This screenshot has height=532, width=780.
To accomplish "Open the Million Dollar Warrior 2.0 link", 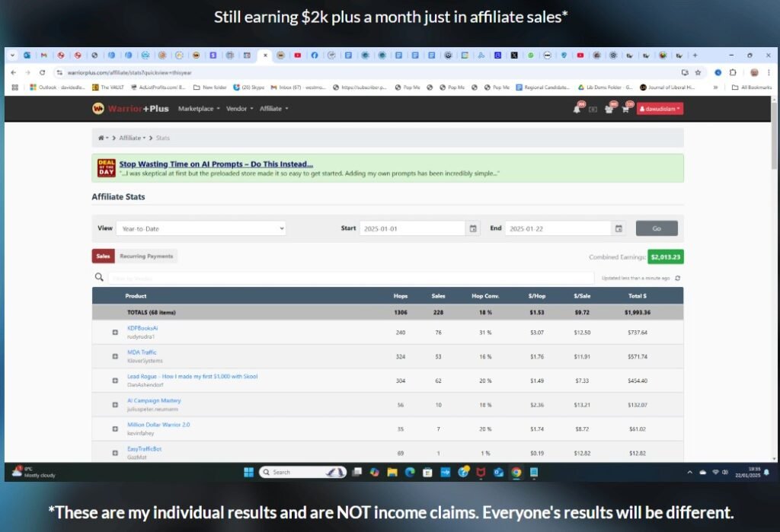I will pos(158,425).
